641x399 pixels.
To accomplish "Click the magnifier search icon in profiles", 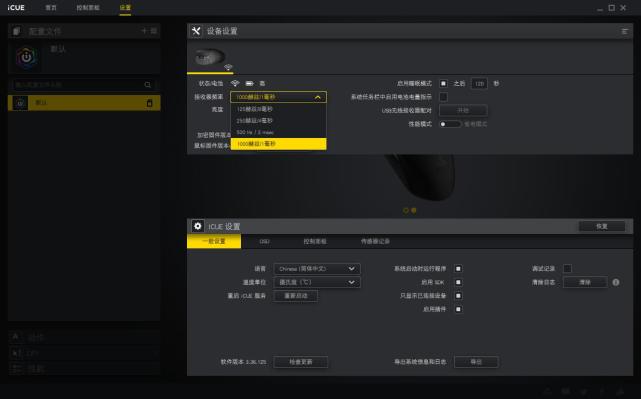I will pos(148,85).
